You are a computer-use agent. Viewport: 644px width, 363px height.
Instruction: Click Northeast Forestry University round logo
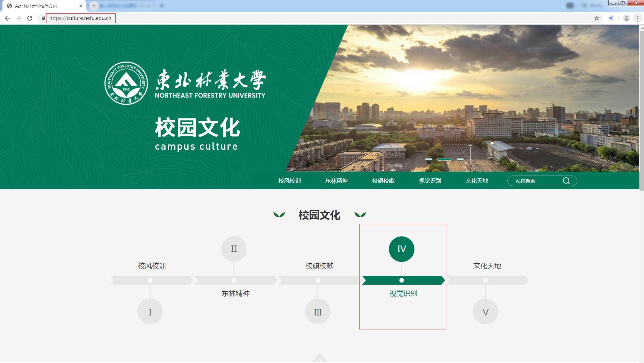coord(126,83)
